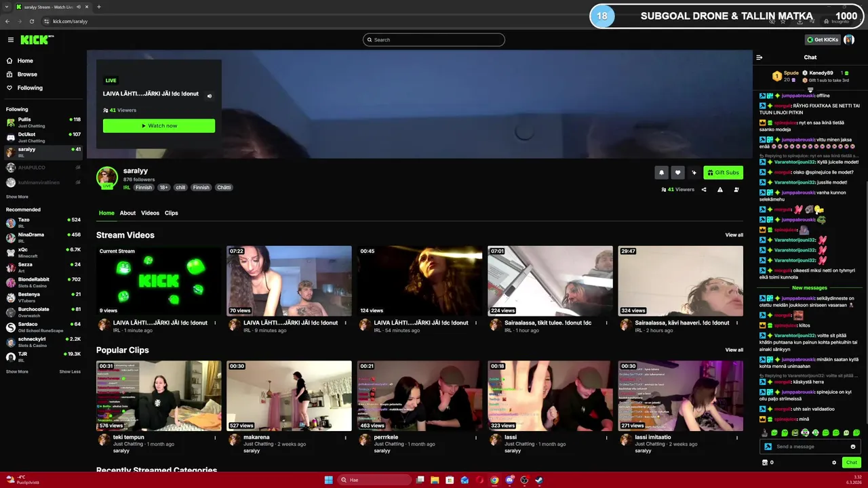Open Browse in the sidebar
Image resolution: width=868 pixels, height=488 pixels.
pyautogui.click(x=27, y=74)
